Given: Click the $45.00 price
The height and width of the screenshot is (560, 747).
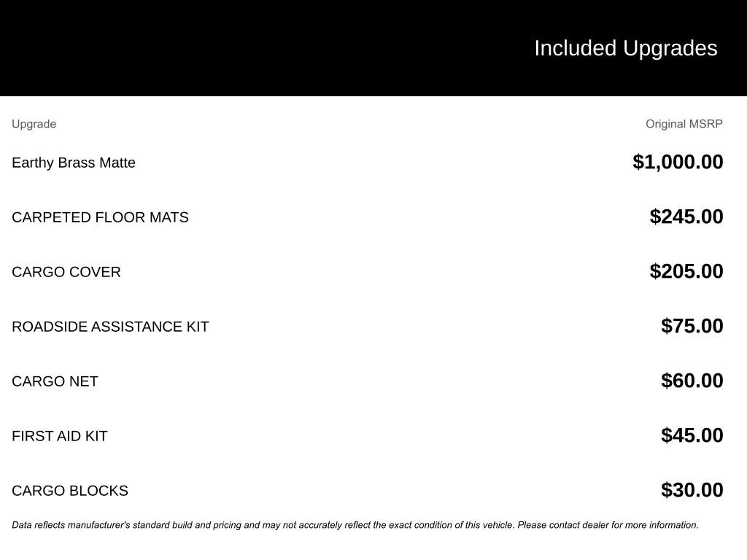Looking at the screenshot, I should [692, 435].
